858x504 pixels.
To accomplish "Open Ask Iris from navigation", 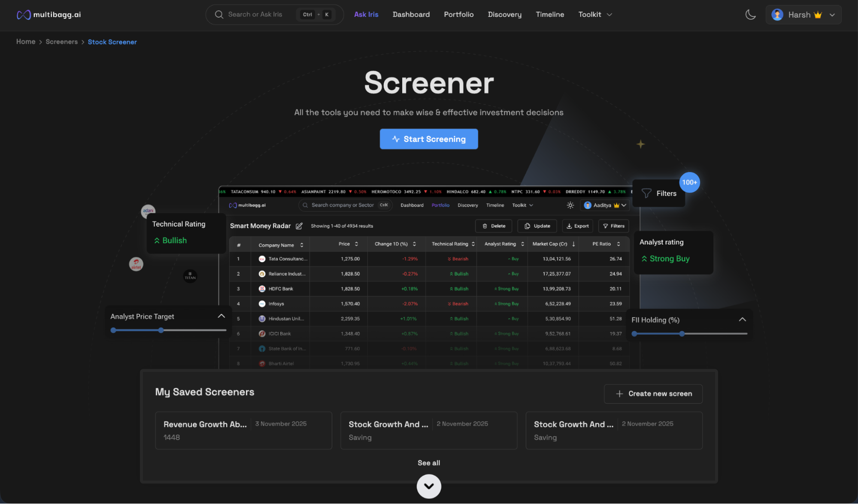I will click(x=366, y=15).
